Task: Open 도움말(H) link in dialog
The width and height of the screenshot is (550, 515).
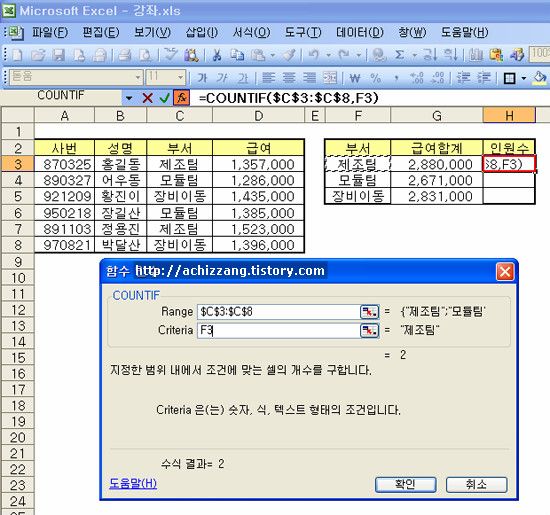Action: click(133, 483)
